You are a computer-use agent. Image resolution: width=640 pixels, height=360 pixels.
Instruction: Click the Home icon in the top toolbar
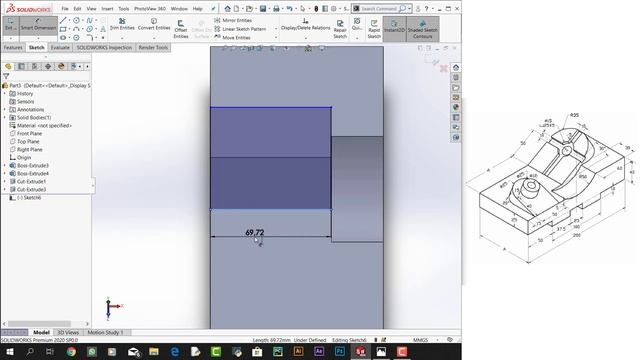click(x=227, y=9)
